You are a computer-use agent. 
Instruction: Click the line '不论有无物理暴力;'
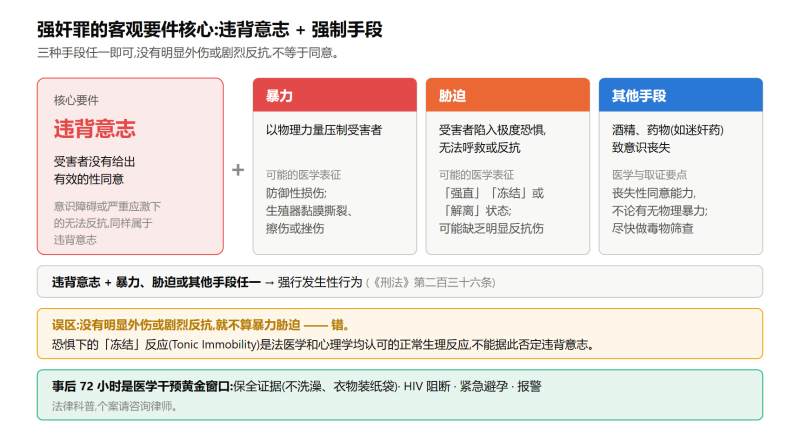pos(660,211)
